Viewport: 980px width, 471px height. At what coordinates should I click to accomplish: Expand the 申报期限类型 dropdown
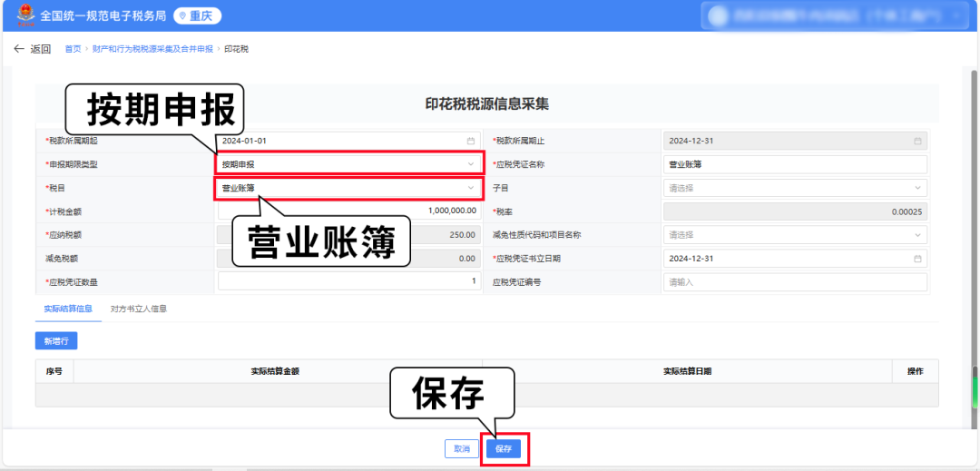point(349,164)
